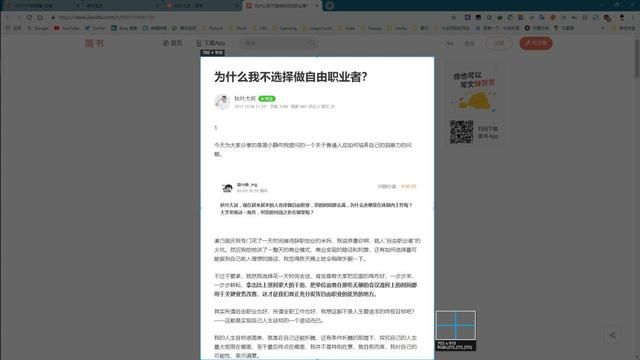
Task: Expand the Life bookmark folder
Action: [260, 28]
